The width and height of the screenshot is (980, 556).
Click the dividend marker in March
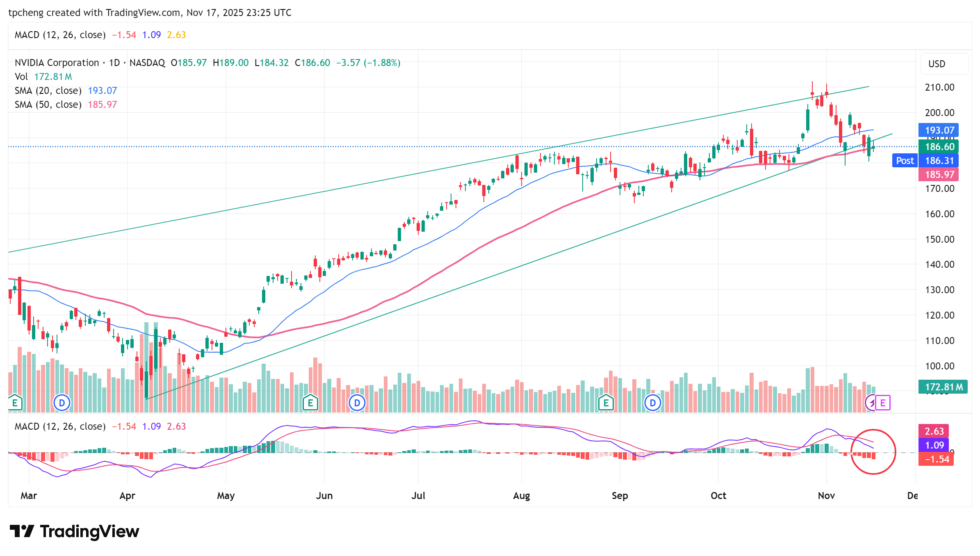tap(62, 403)
